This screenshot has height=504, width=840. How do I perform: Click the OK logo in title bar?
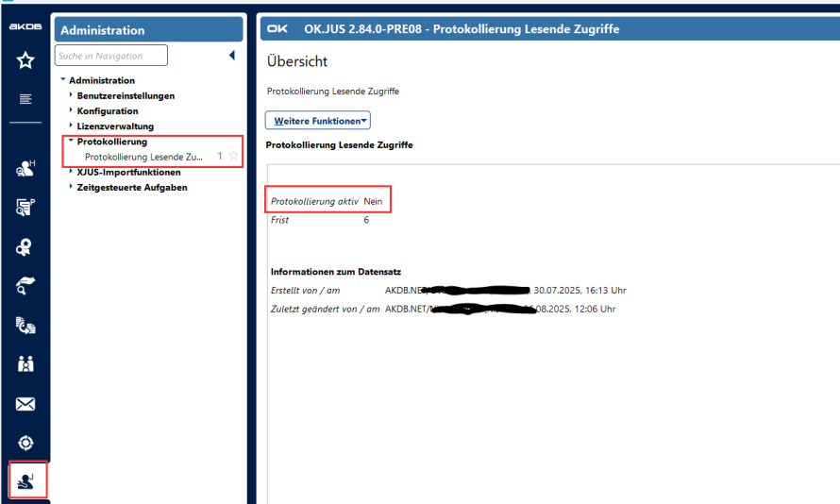pyautogui.click(x=277, y=29)
